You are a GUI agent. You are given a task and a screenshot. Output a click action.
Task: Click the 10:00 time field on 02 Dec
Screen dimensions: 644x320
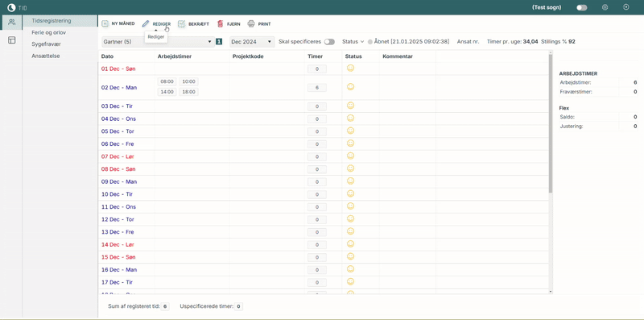pos(189,81)
